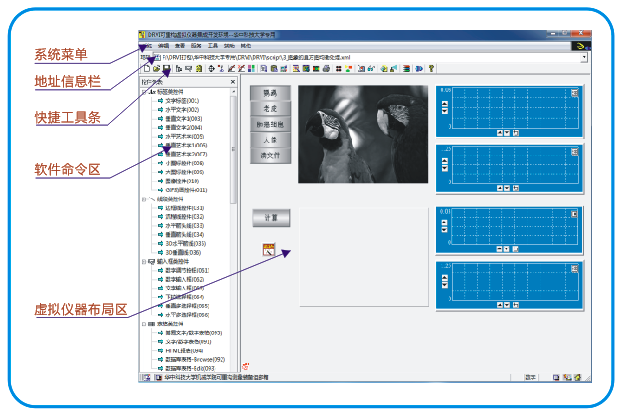Collapse the 表格类控件 tree group
The width and height of the screenshot is (622, 416).
click(x=145, y=325)
